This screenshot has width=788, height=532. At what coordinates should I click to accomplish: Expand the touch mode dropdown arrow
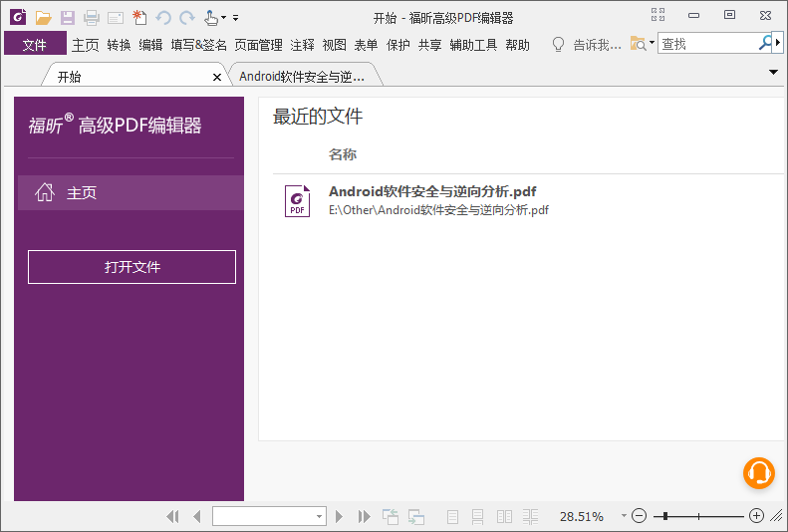223,18
